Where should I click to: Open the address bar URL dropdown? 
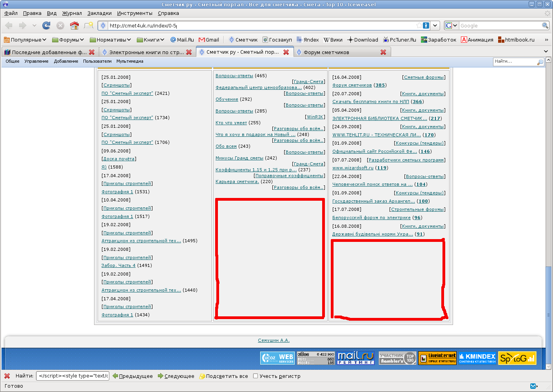(x=435, y=25)
